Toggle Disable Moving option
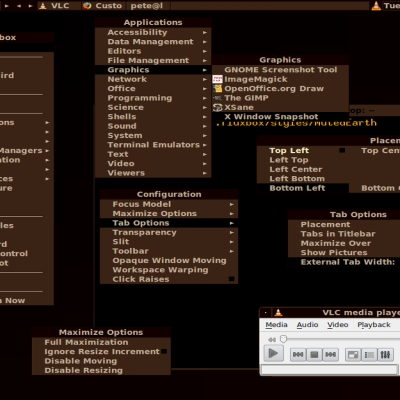 (x=101, y=361)
